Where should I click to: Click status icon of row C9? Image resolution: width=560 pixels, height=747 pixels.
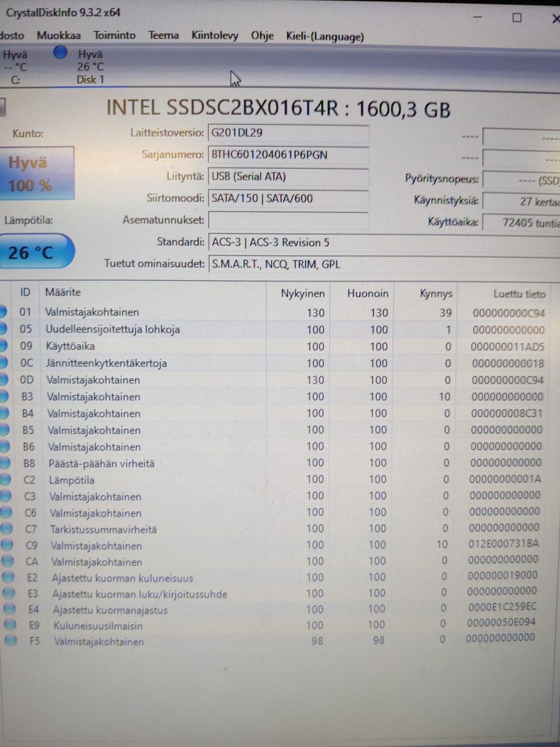(x=8, y=545)
